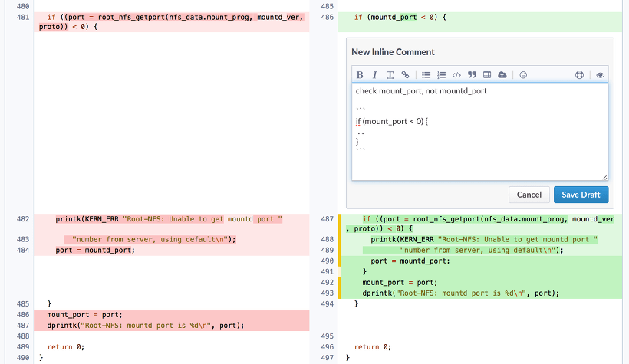Viewport: 629px width, 364px height.
Task: Click 'if (mount_port < 0) {' in comment
Action: pyautogui.click(x=392, y=121)
